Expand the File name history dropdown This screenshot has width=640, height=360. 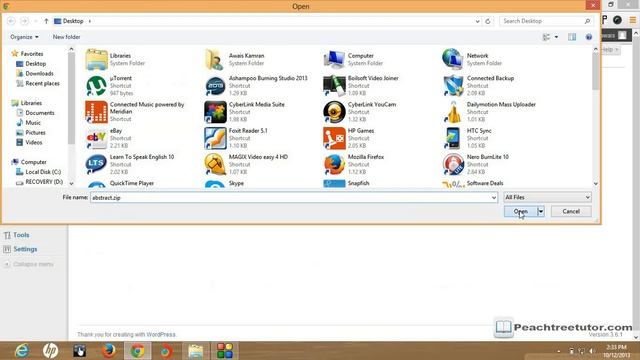493,198
